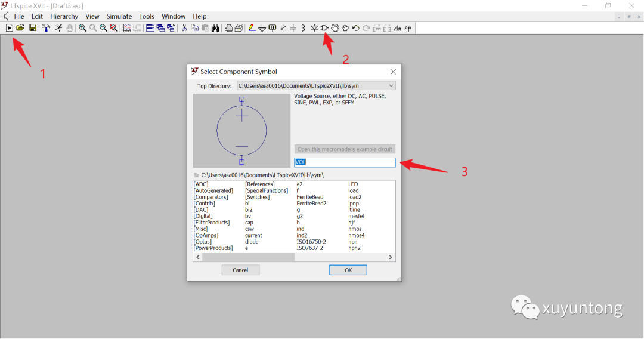Screen dimensions: 644x339
Task: Zoom out with the minus magnifier
Action: (103, 28)
